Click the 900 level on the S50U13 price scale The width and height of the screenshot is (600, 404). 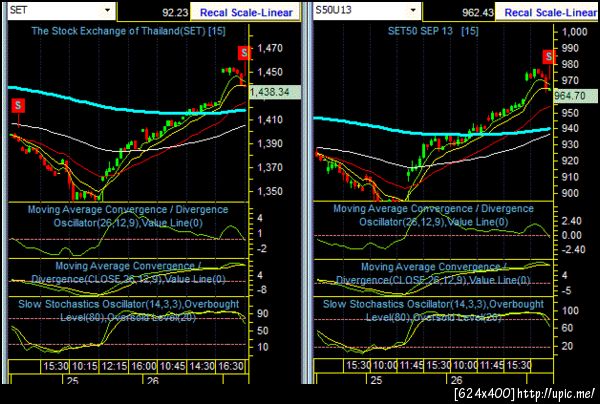pos(570,193)
